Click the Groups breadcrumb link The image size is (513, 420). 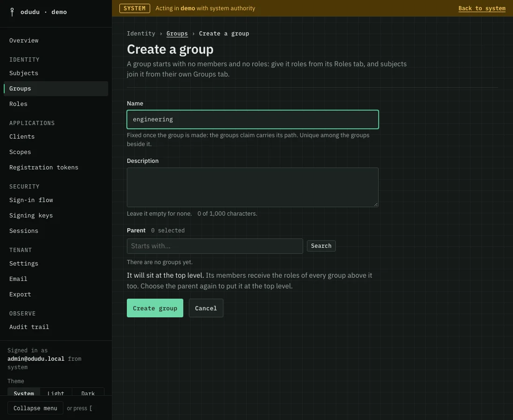click(177, 34)
